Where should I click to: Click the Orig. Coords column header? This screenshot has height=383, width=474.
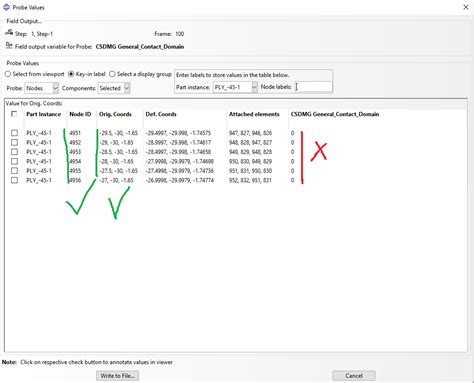point(115,114)
